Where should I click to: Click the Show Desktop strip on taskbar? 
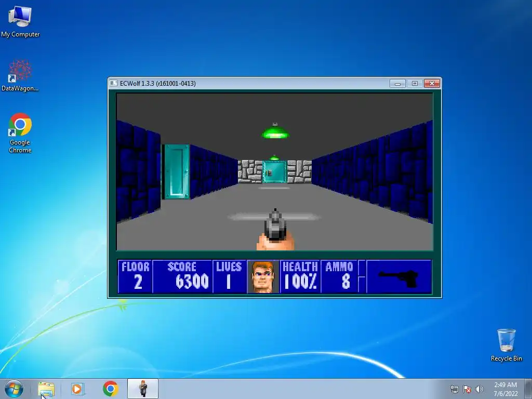click(x=529, y=389)
